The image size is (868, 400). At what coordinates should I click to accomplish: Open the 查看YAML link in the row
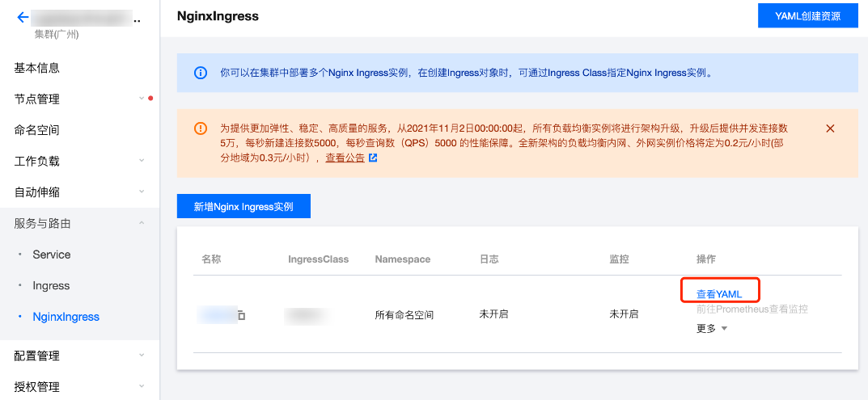click(719, 294)
